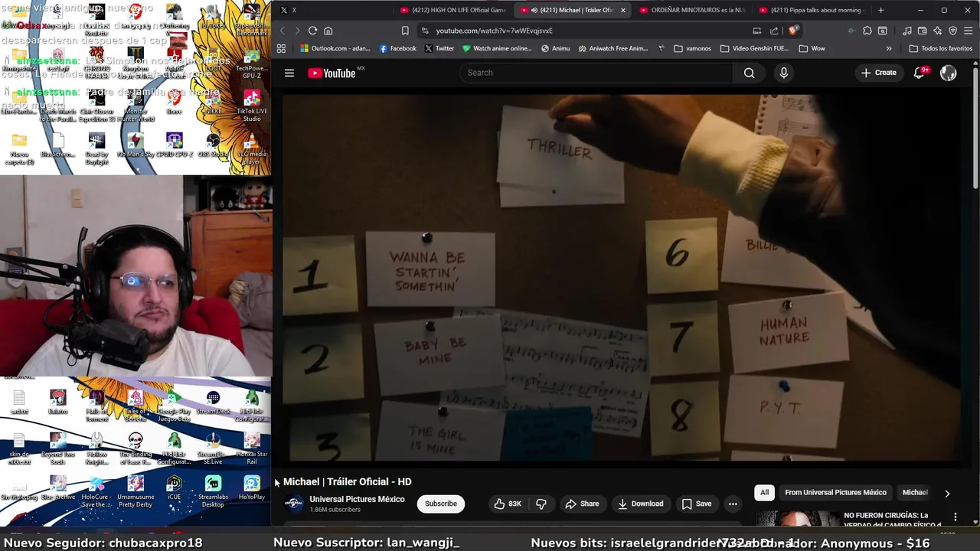This screenshot has width=980, height=551.
Task: Share the Michael trailer video
Action: click(582, 504)
